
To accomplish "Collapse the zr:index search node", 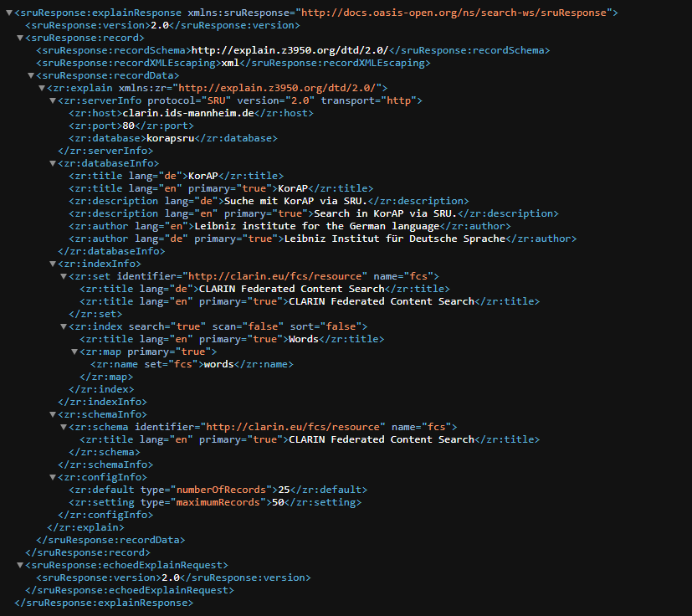I will click(x=64, y=326).
